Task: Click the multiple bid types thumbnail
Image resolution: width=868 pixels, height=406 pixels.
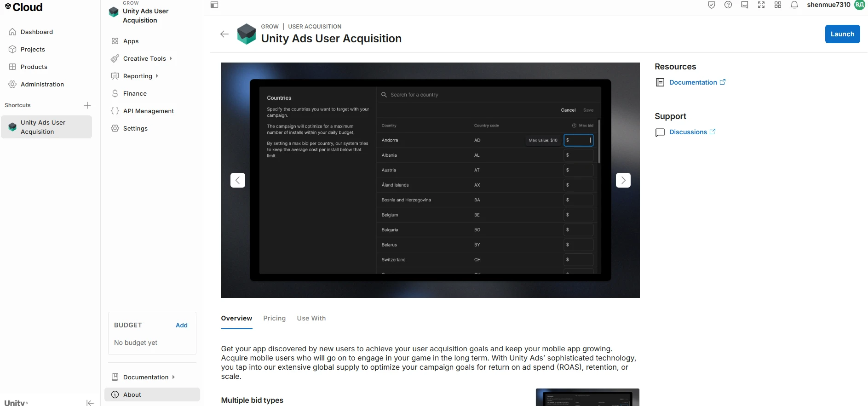Action: [587, 397]
